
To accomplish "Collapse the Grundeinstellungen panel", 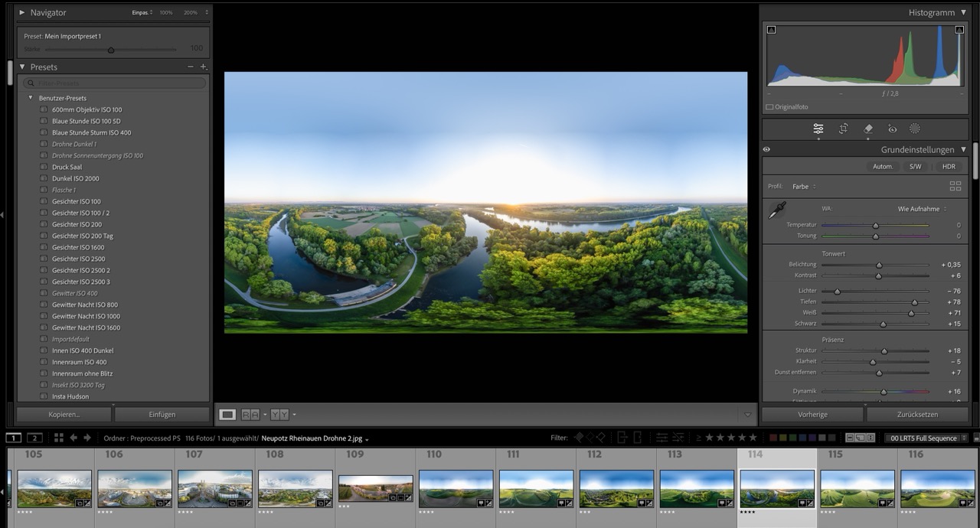I will coord(964,150).
